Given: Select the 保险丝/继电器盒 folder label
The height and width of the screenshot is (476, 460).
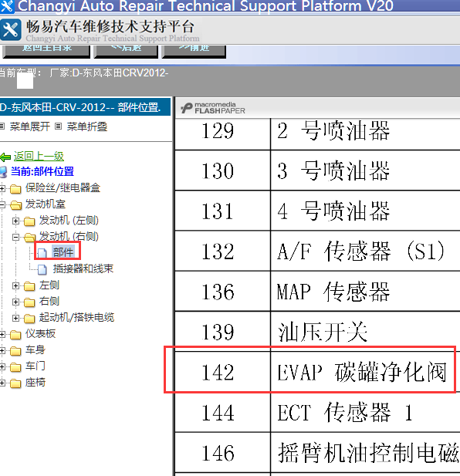Looking at the screenshot, I should 63,188.
